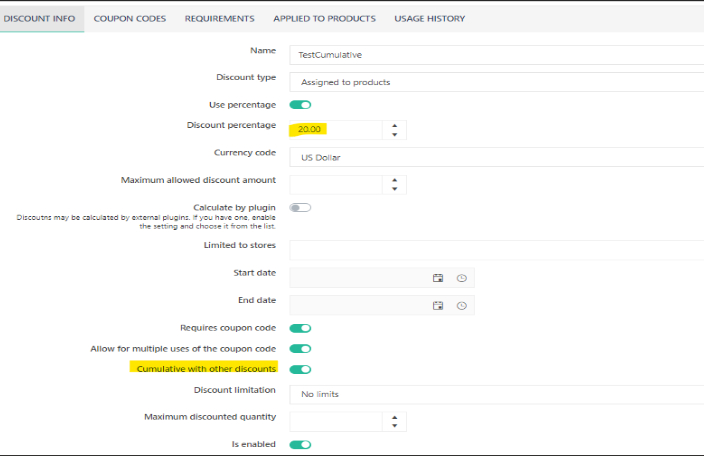Viewport: 704px width, 456px height.
Task: Toggle the Is enabled switch
Action: (x=300, y=444)
